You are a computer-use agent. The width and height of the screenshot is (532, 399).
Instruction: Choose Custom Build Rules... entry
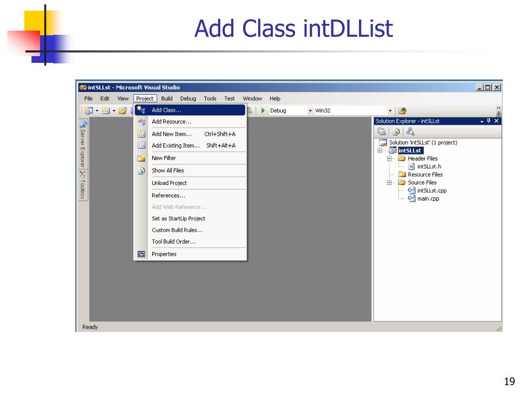(x=190, y=230)
